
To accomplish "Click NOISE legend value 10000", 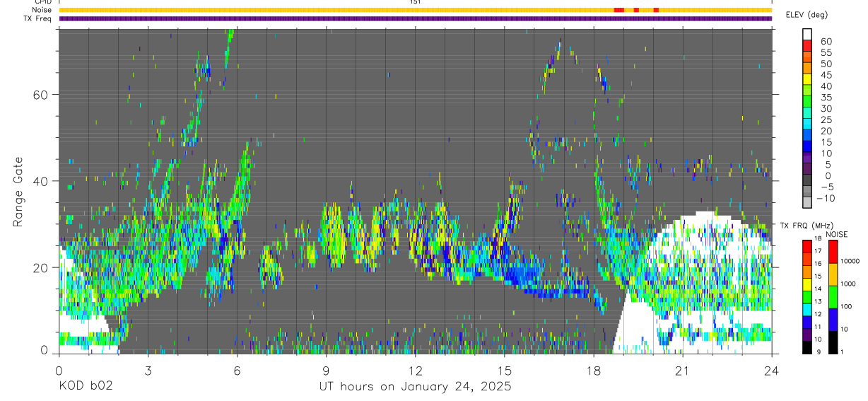I will coord(850,262).
